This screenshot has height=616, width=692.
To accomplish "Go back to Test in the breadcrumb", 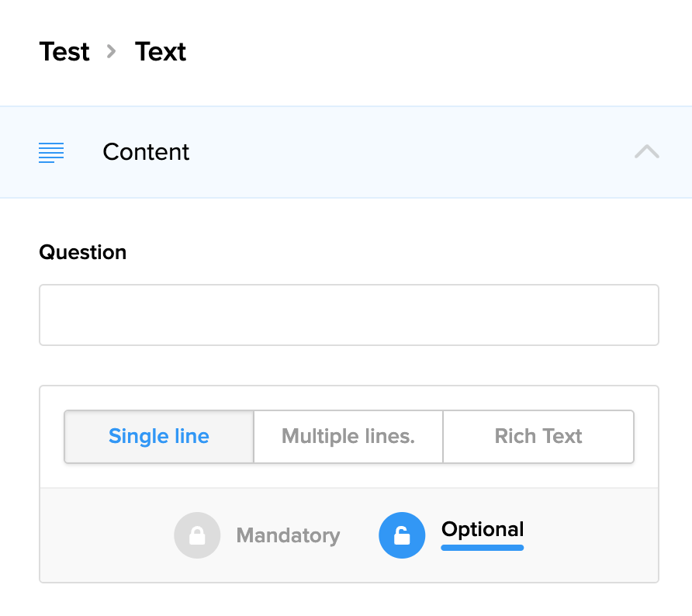I will [64, 52].
